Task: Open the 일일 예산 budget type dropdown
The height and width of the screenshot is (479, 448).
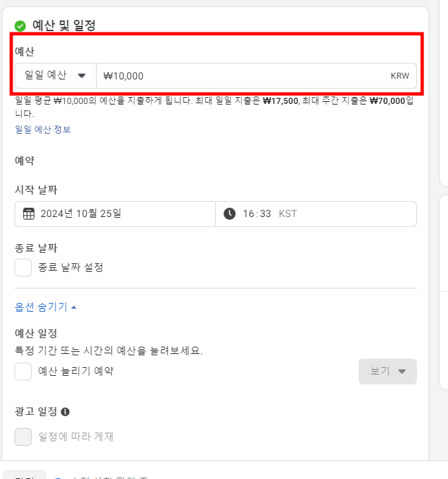Action: [x=56, y=76]
